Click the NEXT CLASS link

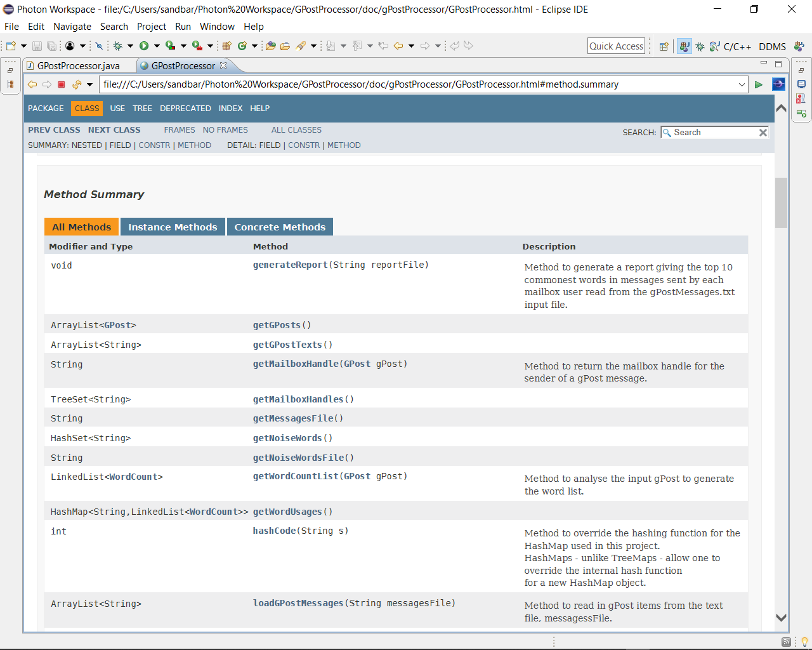click(114, 130)
